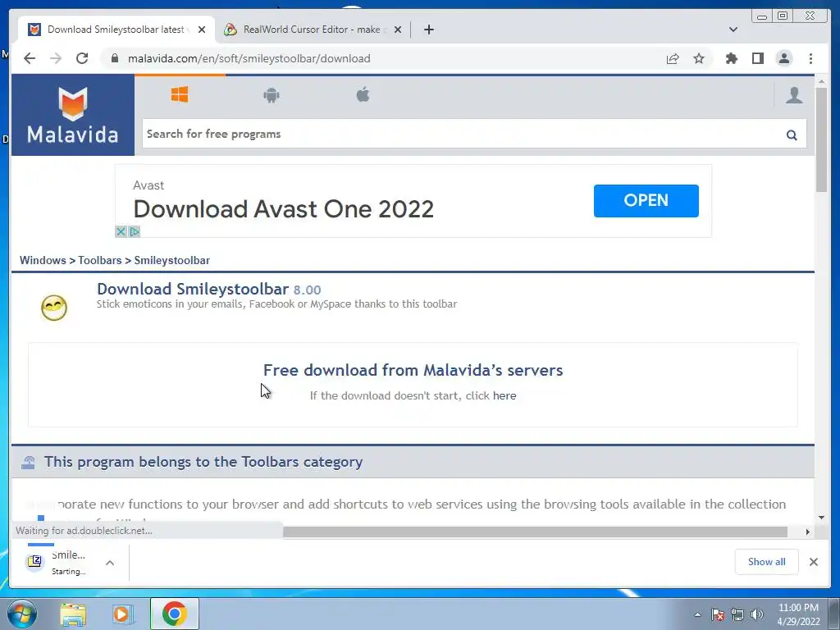Show hidden system tray icons

697,614
